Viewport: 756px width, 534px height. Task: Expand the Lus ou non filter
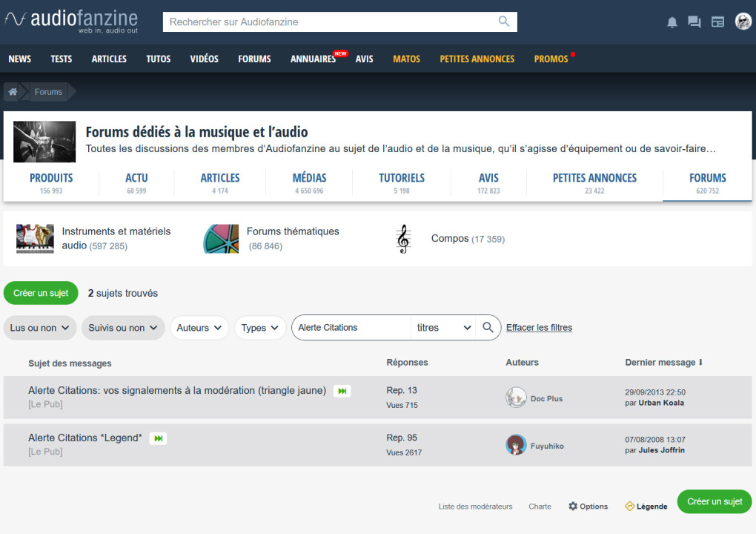coord(40,328)
